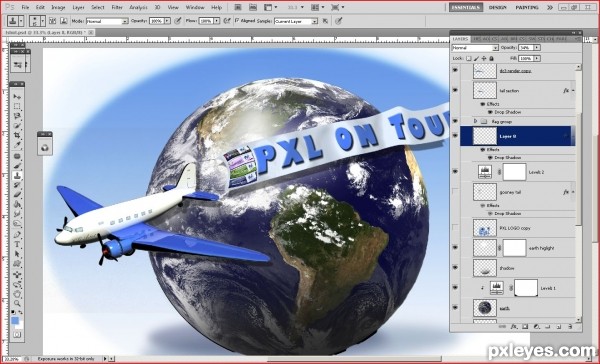Open the layer Opacity slider arrow
The width and height of the screenshot is (600, 364).
coord(537,47)
